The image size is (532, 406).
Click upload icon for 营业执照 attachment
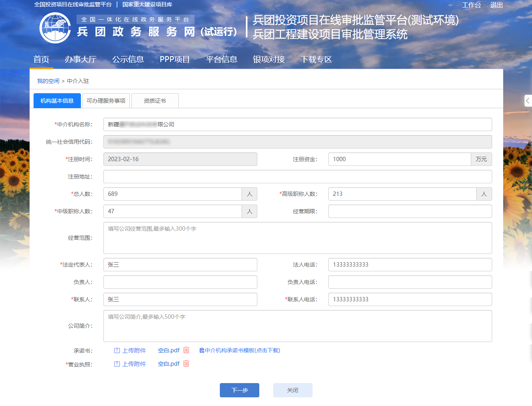[117, 364]
